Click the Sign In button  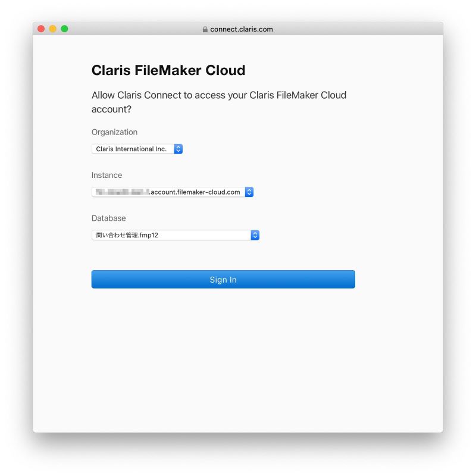point(223,279)
